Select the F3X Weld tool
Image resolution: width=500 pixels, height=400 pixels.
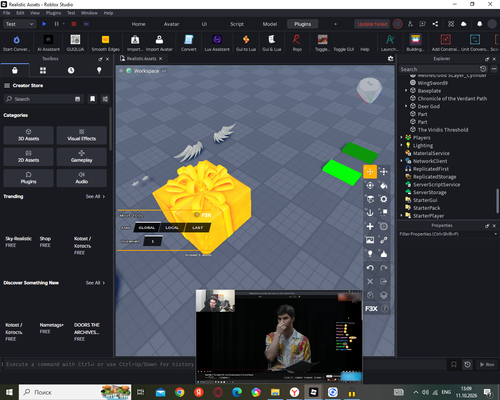tap(384, 240)
